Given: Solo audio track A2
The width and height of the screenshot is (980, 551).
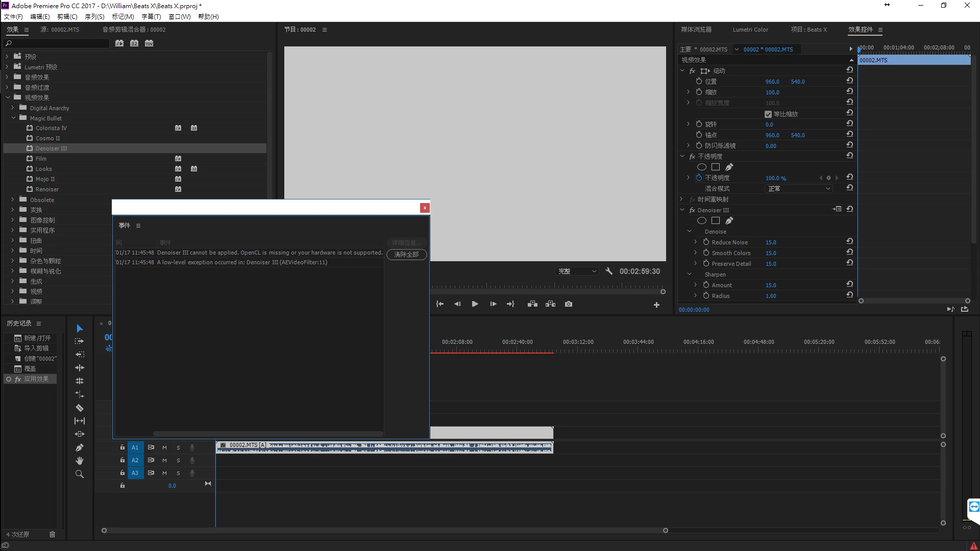Looking at the screenshot, I should coord(178,460).
